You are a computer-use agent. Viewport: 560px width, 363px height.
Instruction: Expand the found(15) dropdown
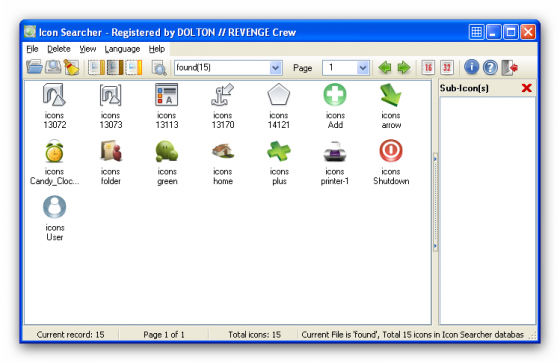click(x=275, y=68)
